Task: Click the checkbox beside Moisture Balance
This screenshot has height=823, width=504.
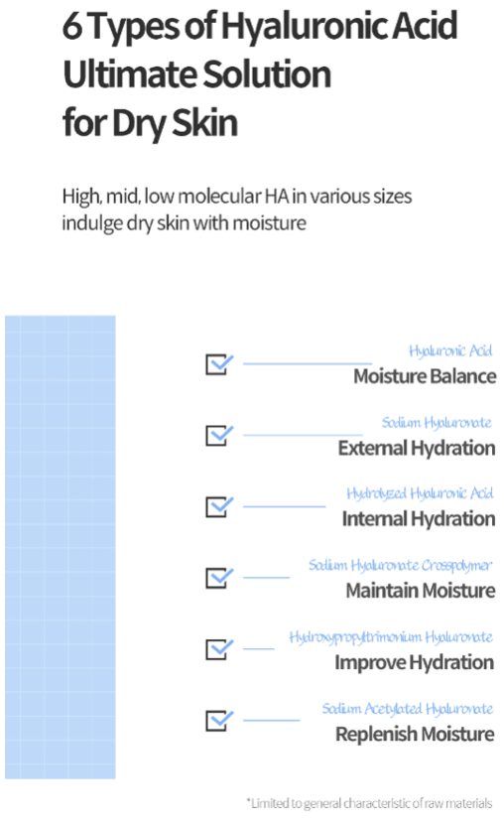Action: (x=218, y=363)
